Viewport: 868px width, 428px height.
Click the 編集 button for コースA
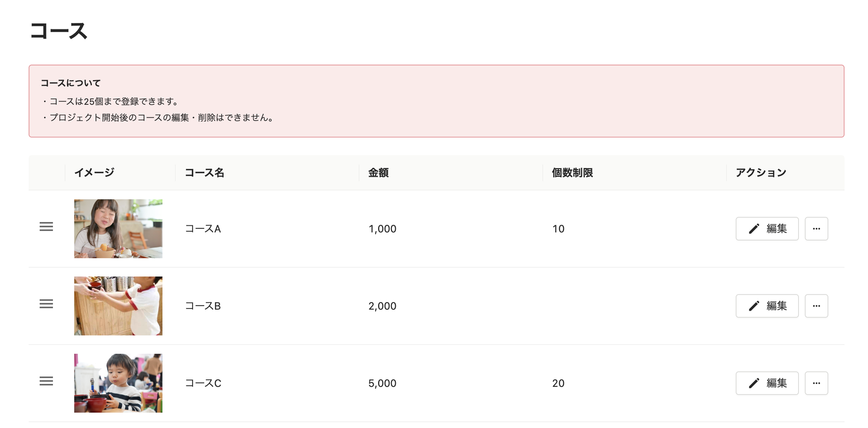[x=767, y=229]
